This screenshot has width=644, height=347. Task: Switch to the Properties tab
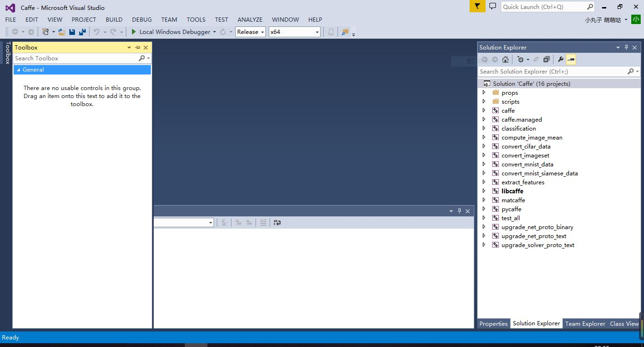click(494, 323)
